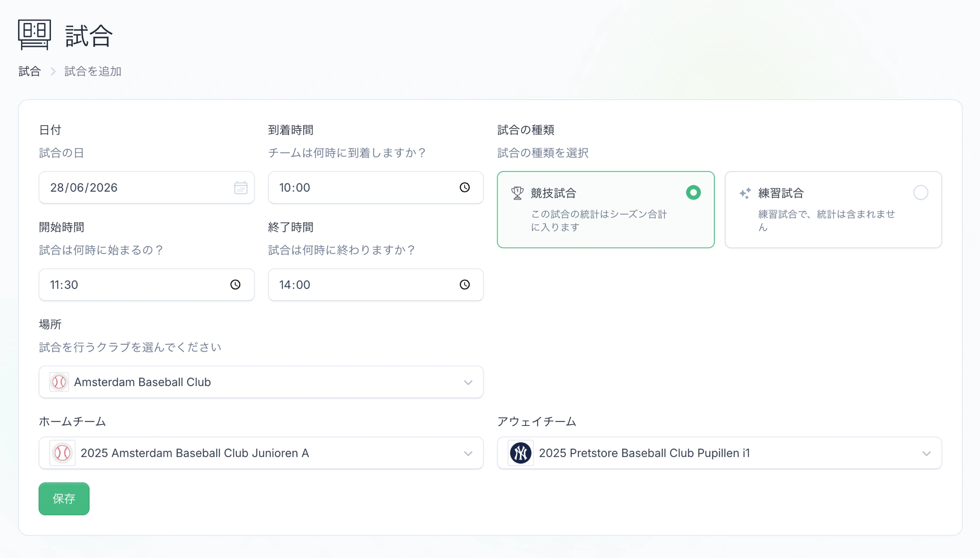Image resolution: width=980 pixels, height=558 pixels.
Task: Expand the ホームチーム dropdown chevron
Action: (x=468, y=453)
